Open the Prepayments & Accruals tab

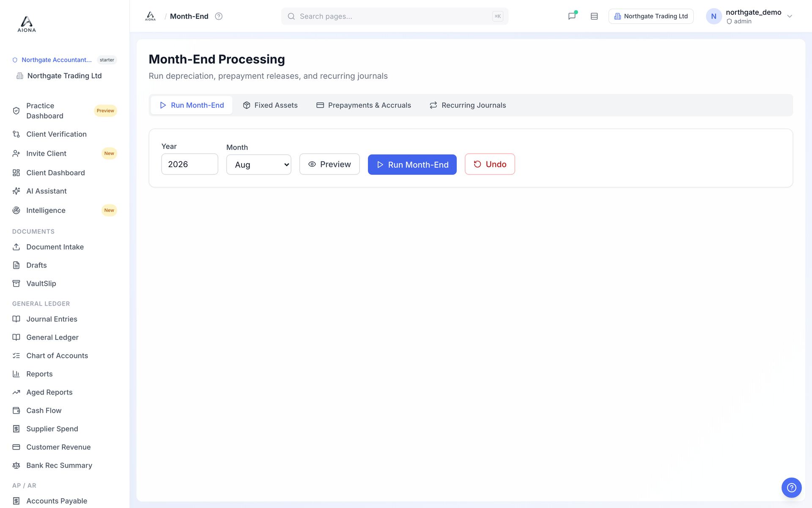coord(364,105)
